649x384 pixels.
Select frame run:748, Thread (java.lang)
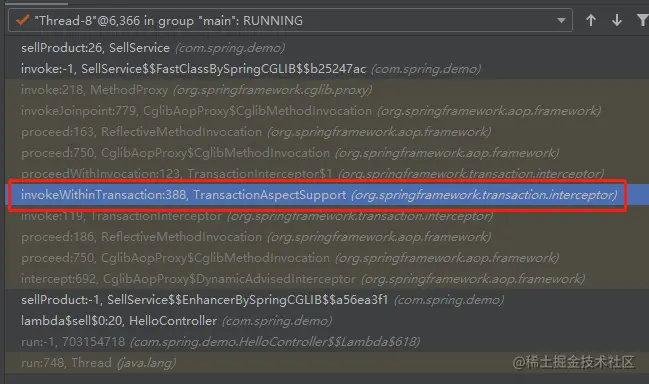pyautogui.click(x=327, y=363)
